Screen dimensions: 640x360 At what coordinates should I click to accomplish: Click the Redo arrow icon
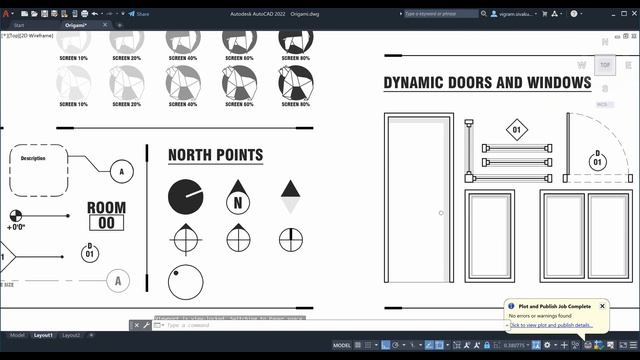(109, 13)
